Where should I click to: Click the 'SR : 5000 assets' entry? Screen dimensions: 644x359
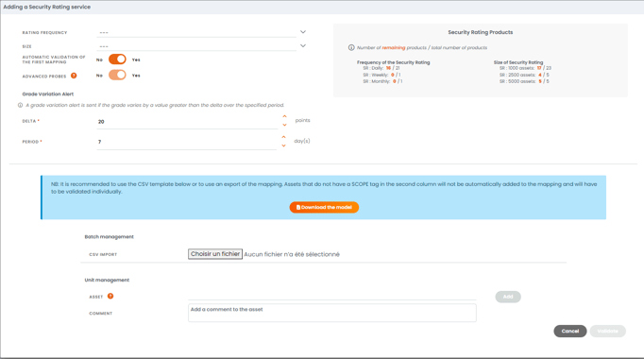pos(524,82)
